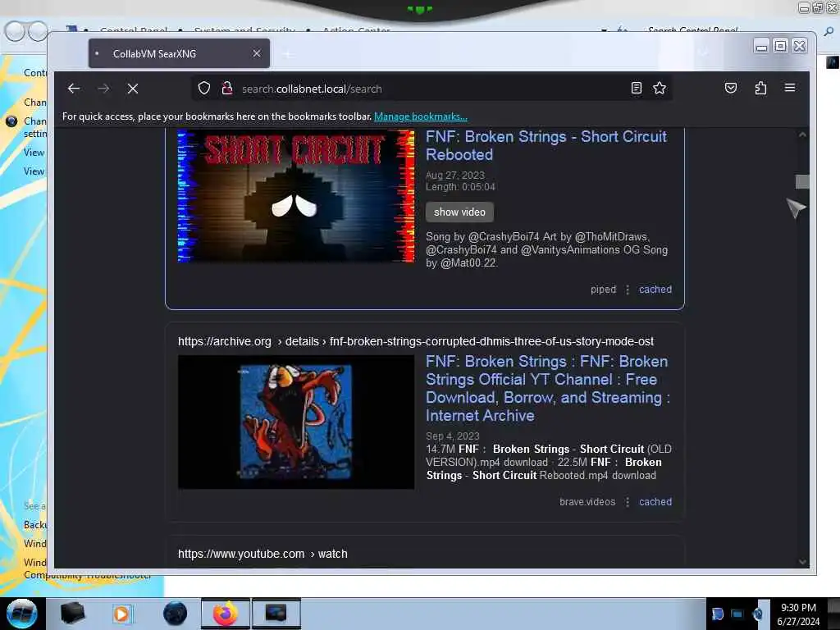Bookmark this page with the star icon
Image resolution: width=840 pixels, height=630 pixels.
pos(660,88)
